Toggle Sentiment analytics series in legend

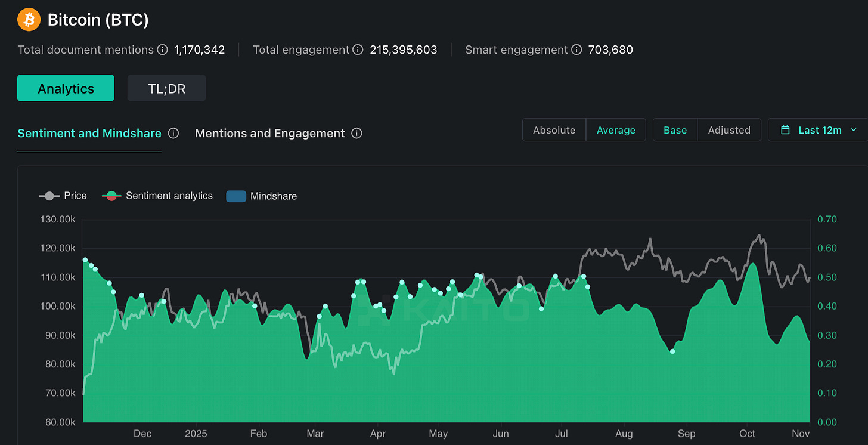tap(157, 196)
